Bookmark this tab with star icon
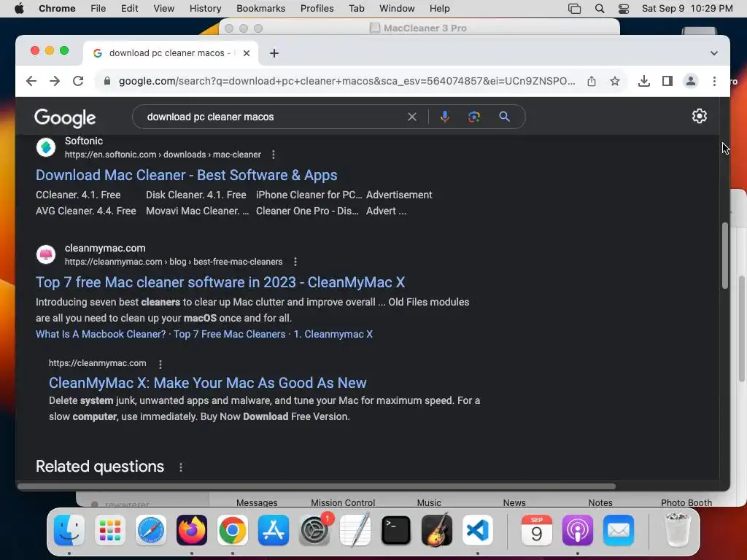Image resolution: width=747 pixels, height=560 pixels. click(x=614, y=82)
